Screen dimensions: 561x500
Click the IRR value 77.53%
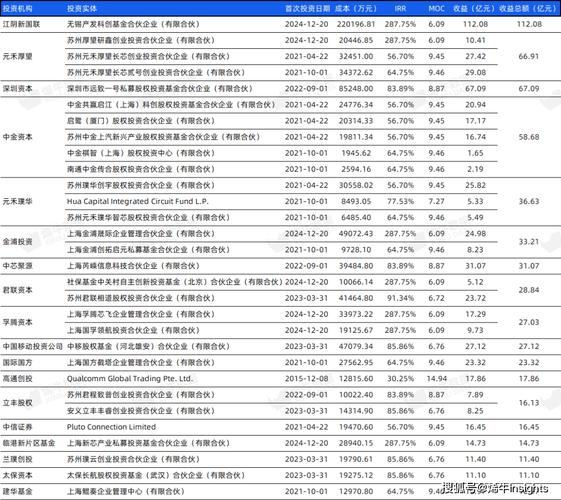pos(400,201)
